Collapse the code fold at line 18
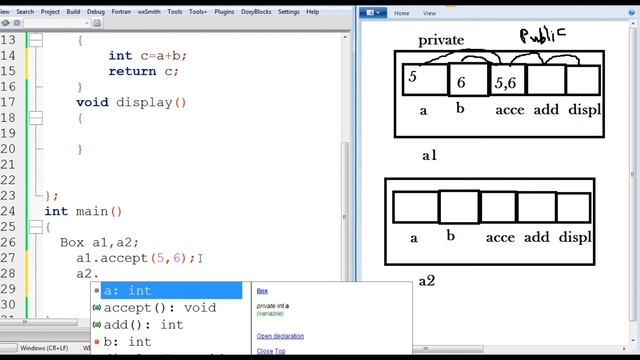The height and width of the screenshot is (360, 640). coord(36,118)
